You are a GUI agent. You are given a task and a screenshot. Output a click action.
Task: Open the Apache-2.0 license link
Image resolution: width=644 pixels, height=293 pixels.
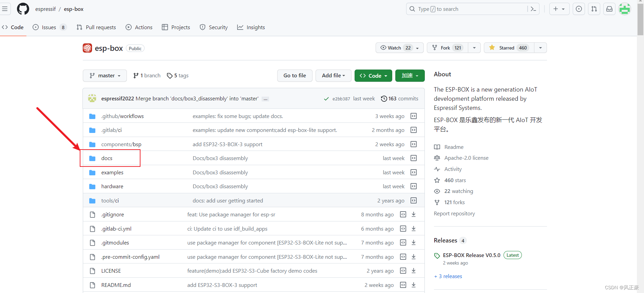pos(466,158)
